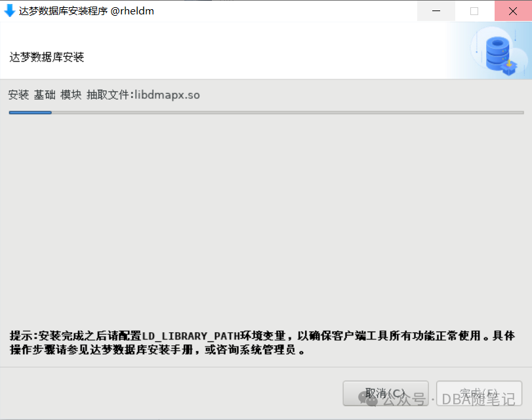The height and width of the screenshot is (420, 532).
Task: Minimize the 达梦数据库安装程序 window
Action: click(x=436, y=11)
